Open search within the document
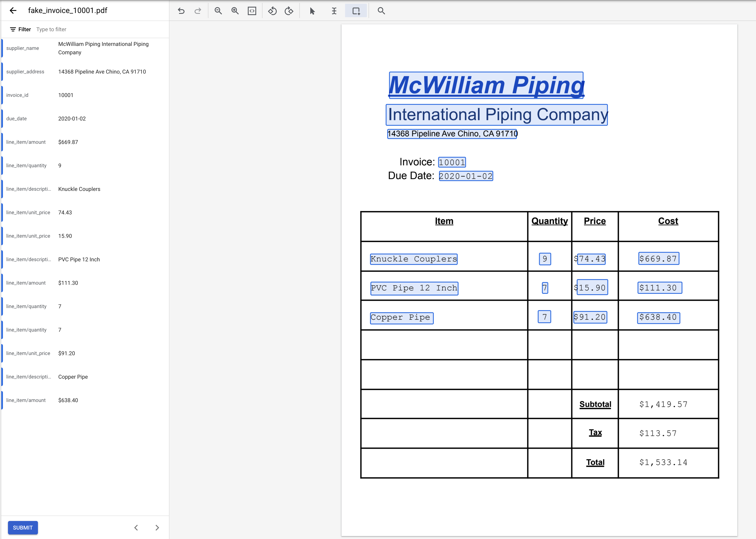Screen dimensions: 756x539 [381, 11]
